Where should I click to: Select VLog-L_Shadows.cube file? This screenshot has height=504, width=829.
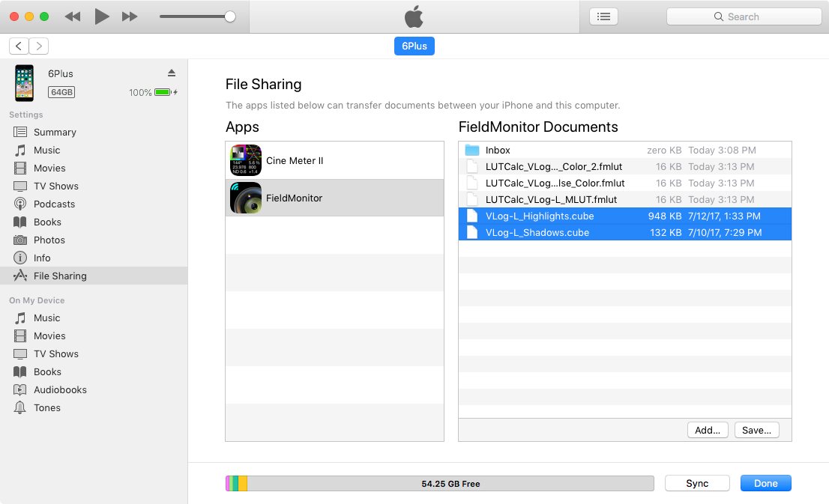[x=625, y=232]
